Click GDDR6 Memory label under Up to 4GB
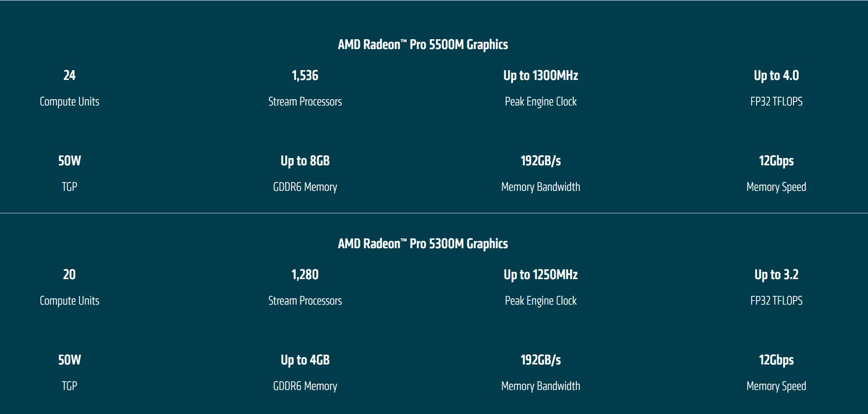868x414 pixels. (x=305, y=386)
